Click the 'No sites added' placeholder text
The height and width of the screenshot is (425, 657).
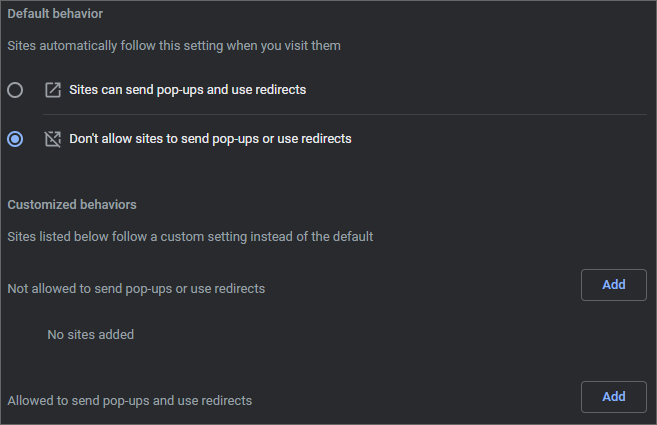pyautogui.click(x=90, y=335)
